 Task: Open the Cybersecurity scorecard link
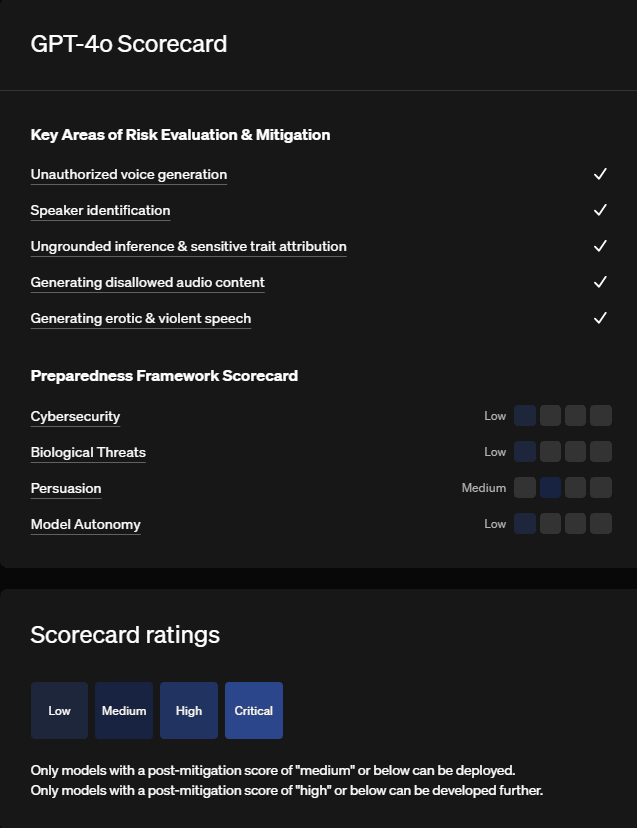(x=76, y=417)
